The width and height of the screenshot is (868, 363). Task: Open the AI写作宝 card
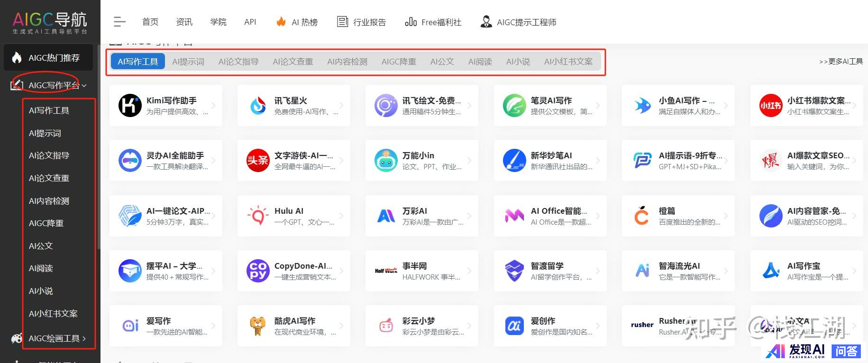[806, 271]
